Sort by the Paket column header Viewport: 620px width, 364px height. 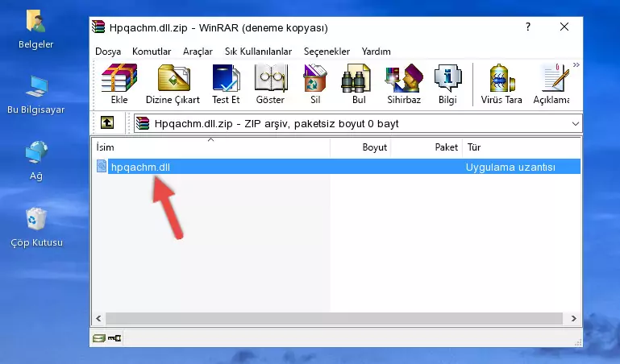(427, 147)
